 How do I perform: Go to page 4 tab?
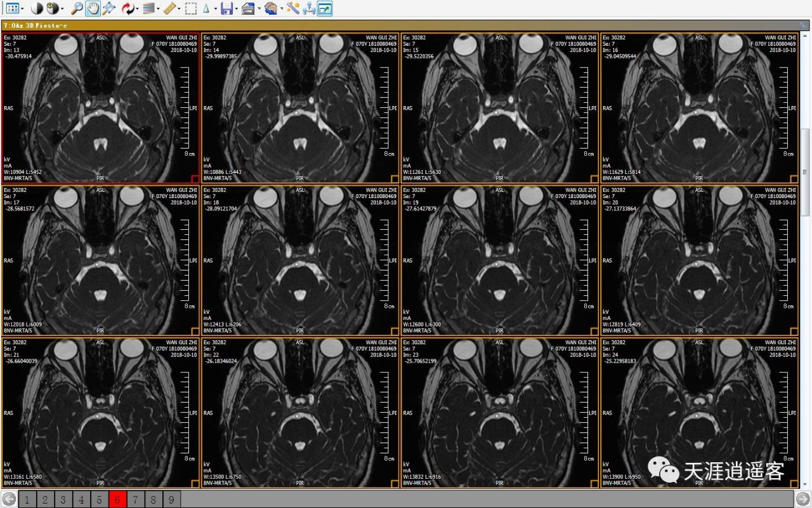(81, 499)
